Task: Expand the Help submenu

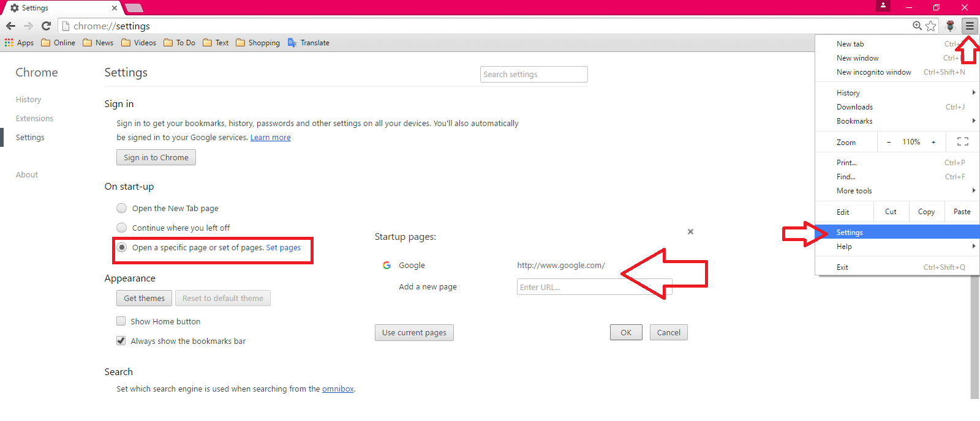Action: (897, 247)
